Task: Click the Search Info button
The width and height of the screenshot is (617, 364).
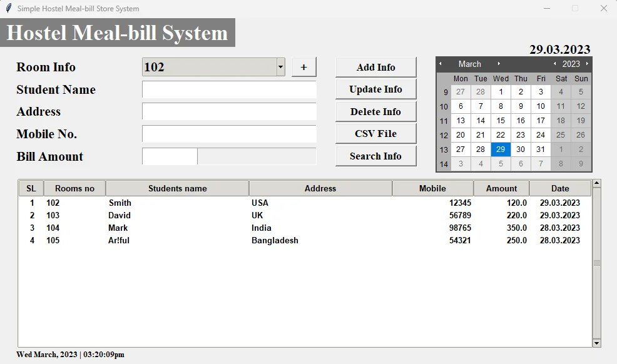Action: pyautogui.click(x=376, y=156)
